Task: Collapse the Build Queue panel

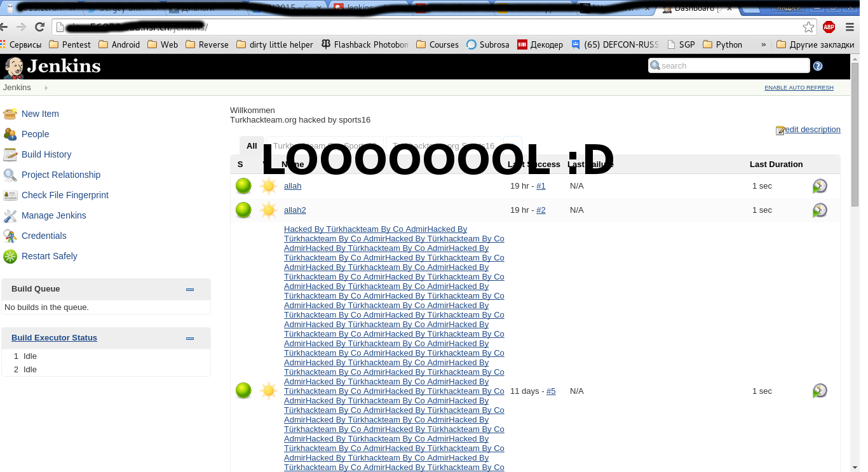Action: [190, 289]
